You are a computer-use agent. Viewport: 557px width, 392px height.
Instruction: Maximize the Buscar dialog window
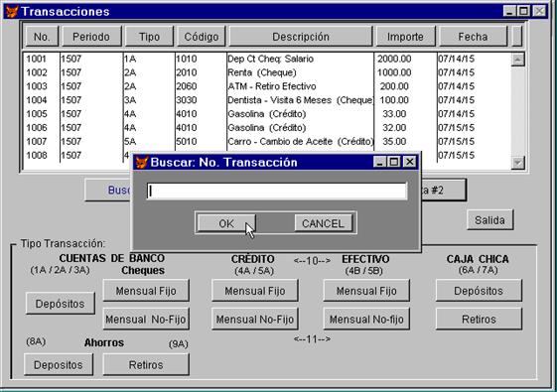click(394, 162)
